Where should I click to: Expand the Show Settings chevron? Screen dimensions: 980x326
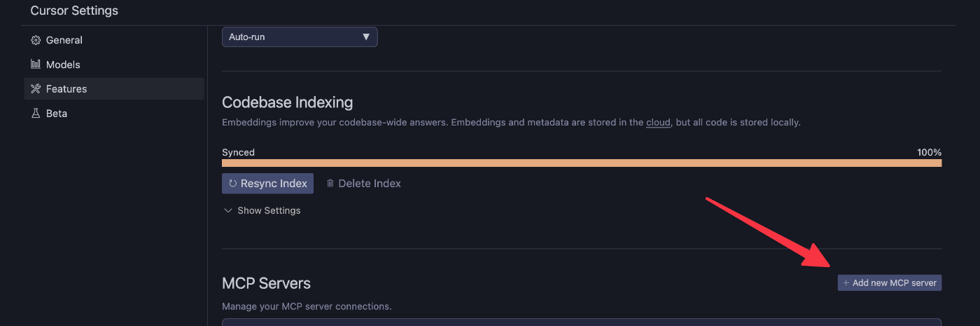coord(227,210)
